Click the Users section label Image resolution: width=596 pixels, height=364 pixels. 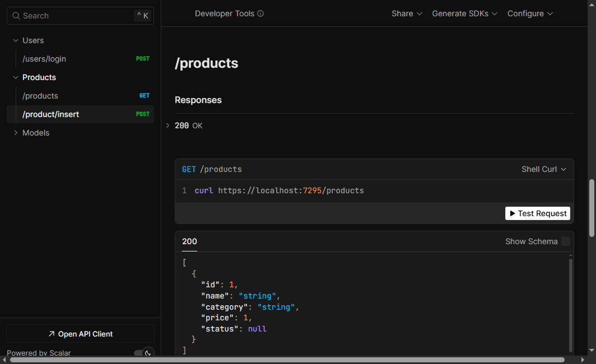[33, 40]
